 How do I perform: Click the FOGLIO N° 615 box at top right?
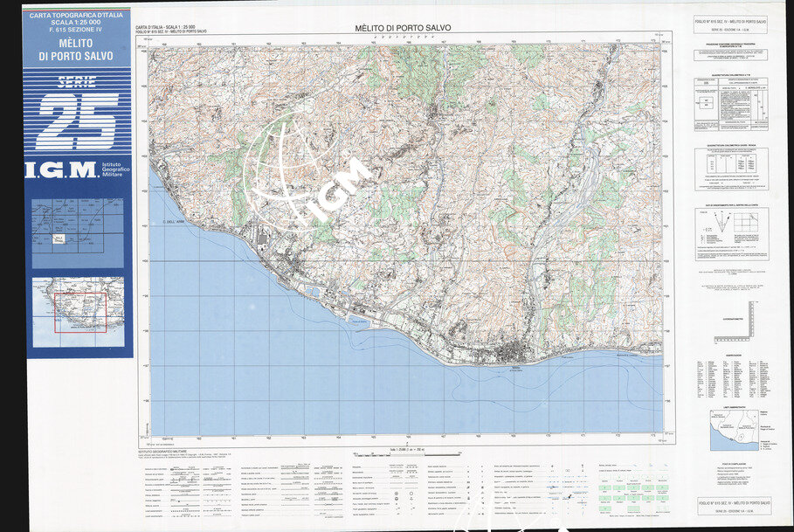tap(731, 23)
